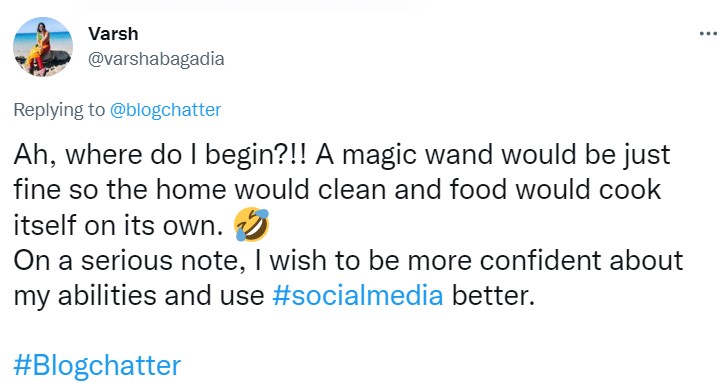Click the word 'better.' after the hashtag
Screen dimensions: 723x383
point(493,295)
